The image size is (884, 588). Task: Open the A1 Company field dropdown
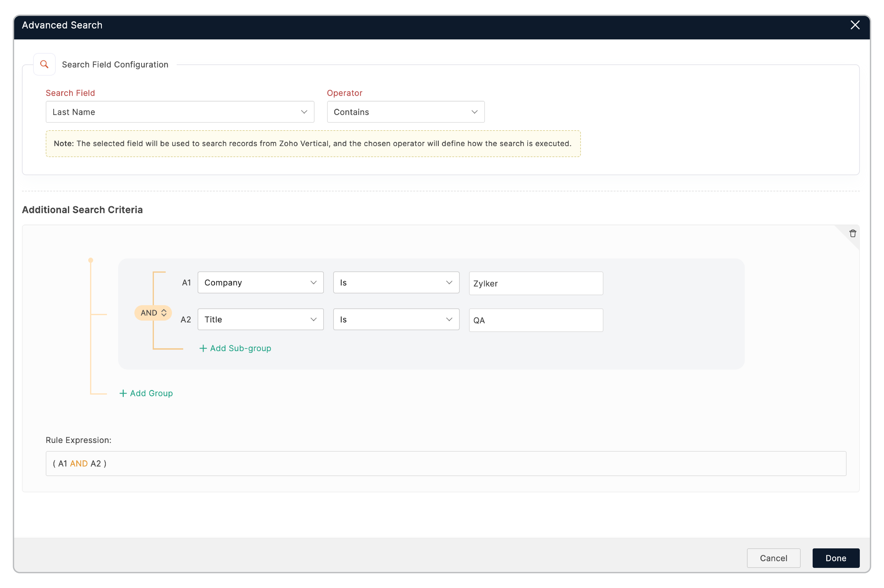[x=260, y=282]
